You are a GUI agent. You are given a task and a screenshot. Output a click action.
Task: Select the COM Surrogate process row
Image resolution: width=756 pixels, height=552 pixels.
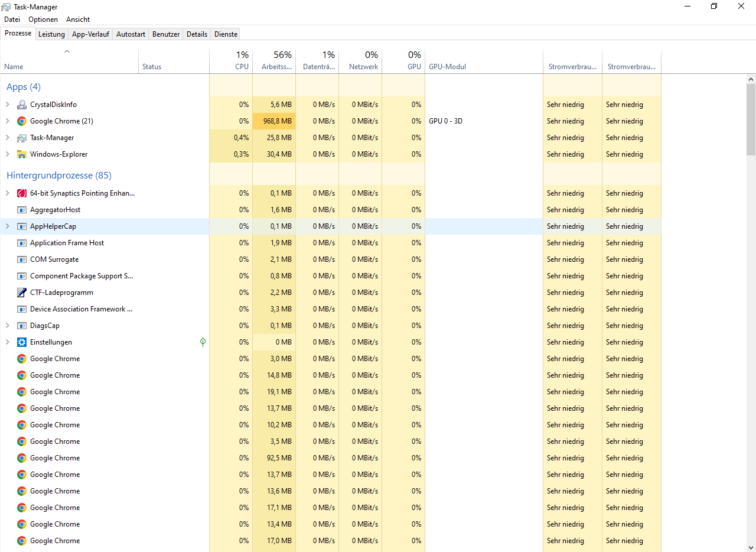tap(331, 259)
